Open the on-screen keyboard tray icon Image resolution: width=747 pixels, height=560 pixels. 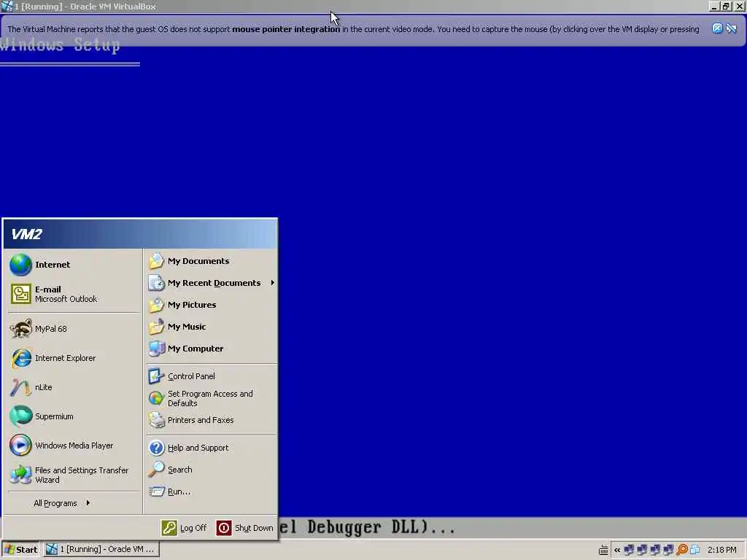(603, 550)
